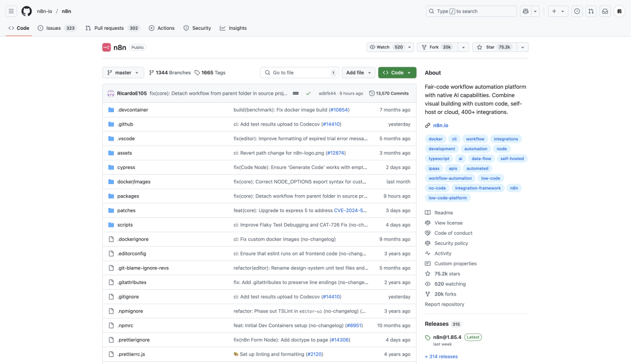Go to GitHub home via Octocat logo
Viewport: 631px width, 364px height.
coord(26,11)
